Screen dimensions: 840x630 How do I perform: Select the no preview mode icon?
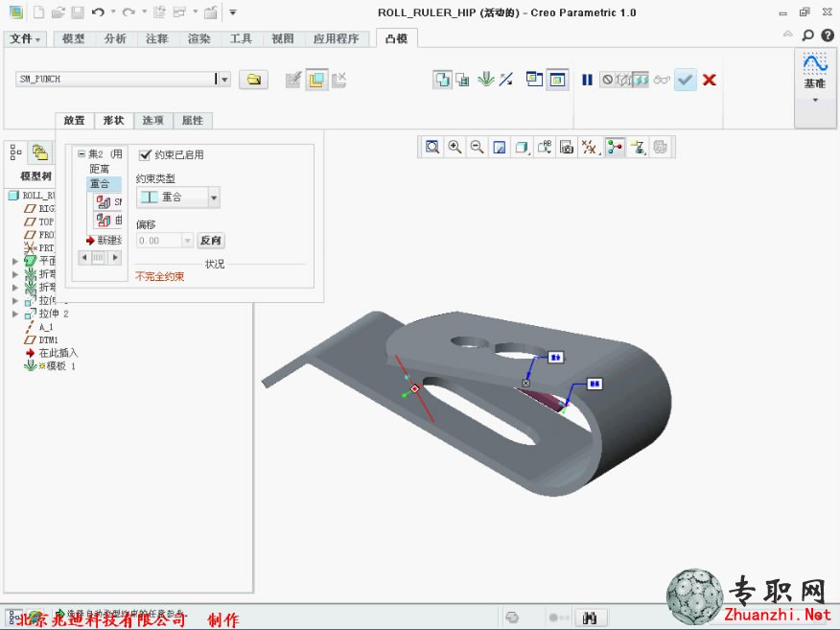tap(608, 80)
